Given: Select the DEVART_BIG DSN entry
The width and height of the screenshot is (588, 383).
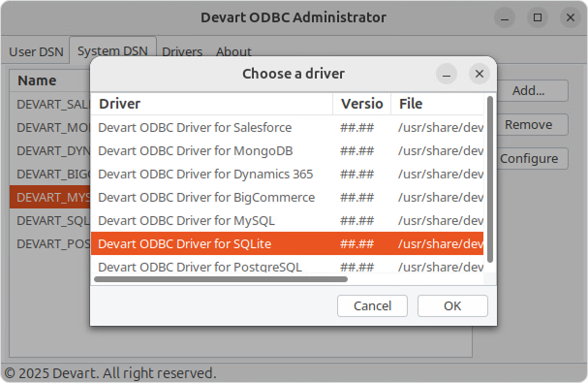Looking at the screenshot, I should (49, 175).
